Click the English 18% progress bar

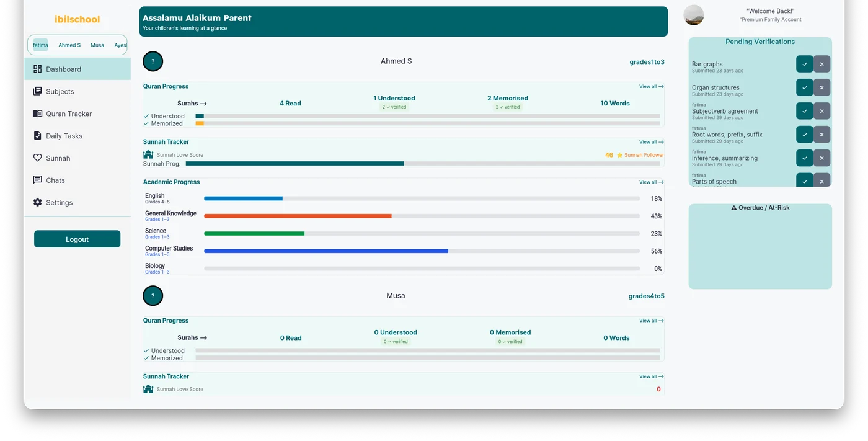422,198
